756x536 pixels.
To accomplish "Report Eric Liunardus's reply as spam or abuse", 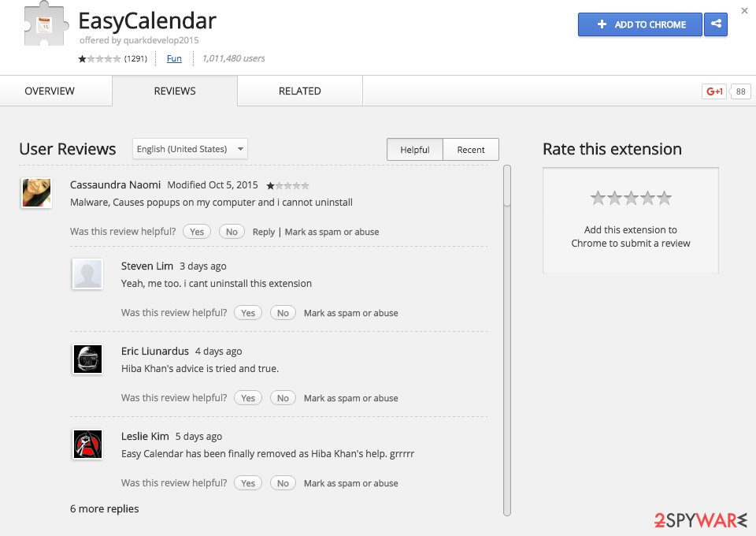I will pyautogui.click(x=351, y=398).
